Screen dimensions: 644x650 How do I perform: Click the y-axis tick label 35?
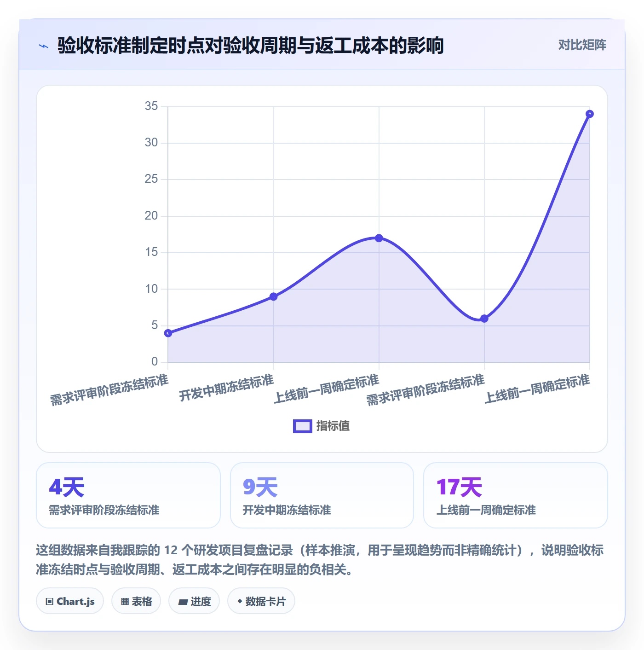point(151,106)
